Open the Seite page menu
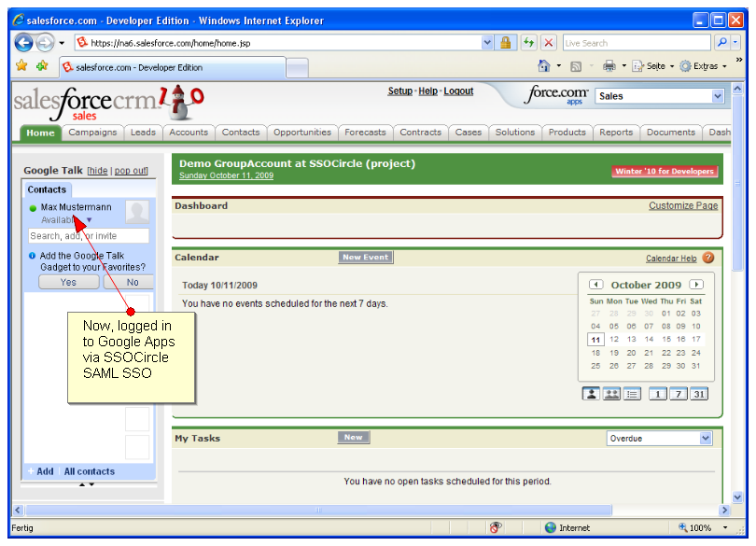756x546 pixels. tap(653, 66)
